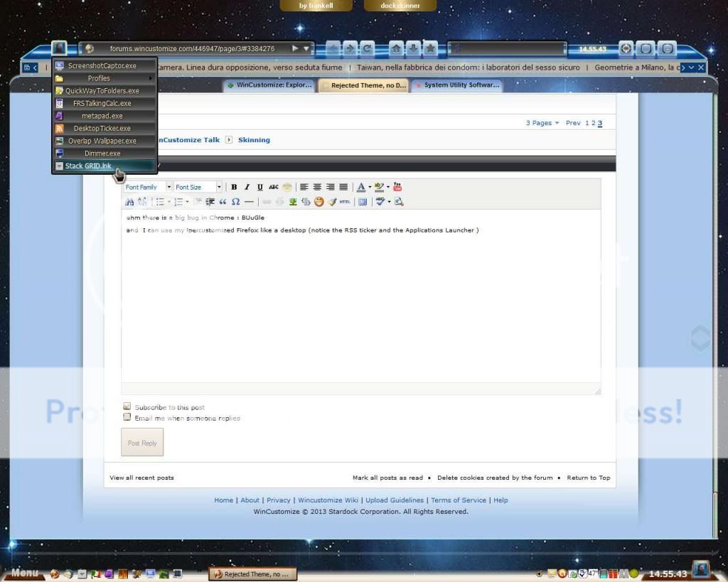Image resolution: width=728 pixels, height=582 pixels.
Task: Click View all recent posts
Action: coord(141,478)
